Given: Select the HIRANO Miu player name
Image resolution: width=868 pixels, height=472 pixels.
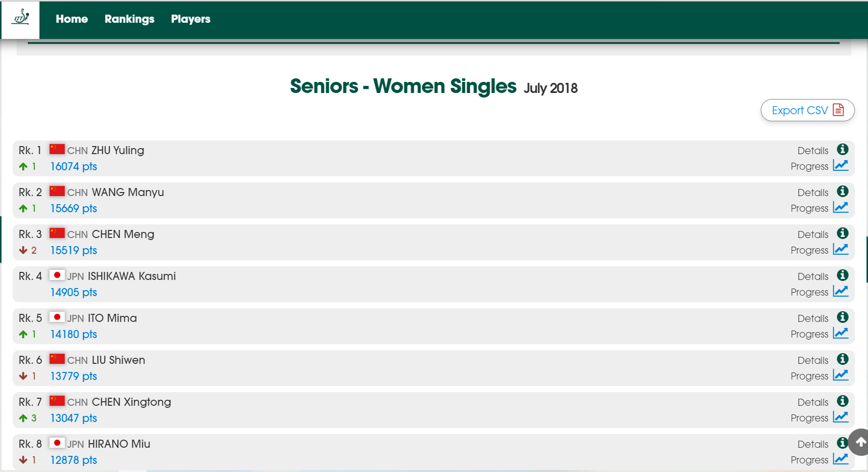Looking at the screenshot, I should click(119, 444).
